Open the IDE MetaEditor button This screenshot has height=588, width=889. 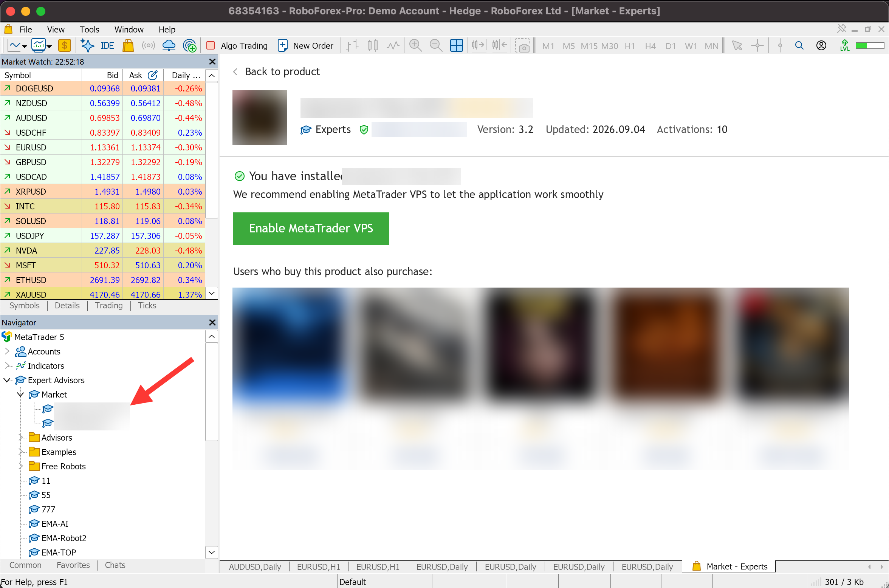107,46
